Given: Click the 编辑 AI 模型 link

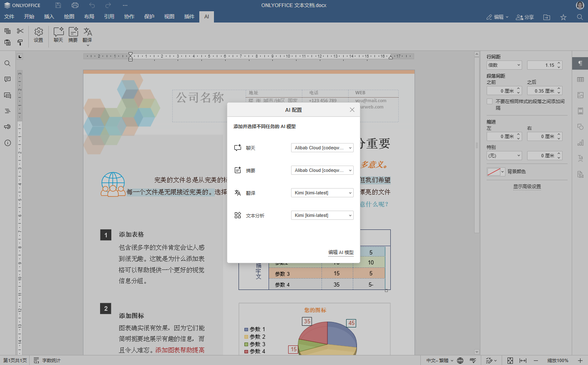Looking at the screenshot, I should click(341, 252).
